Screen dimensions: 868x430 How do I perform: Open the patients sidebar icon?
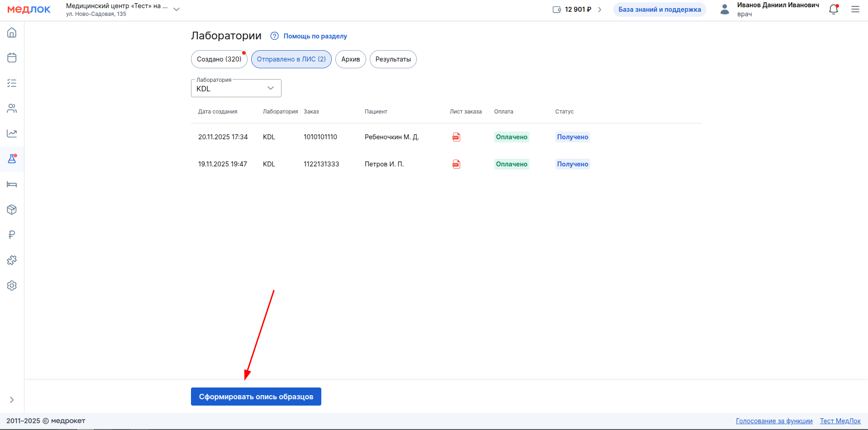coord(12,109)
